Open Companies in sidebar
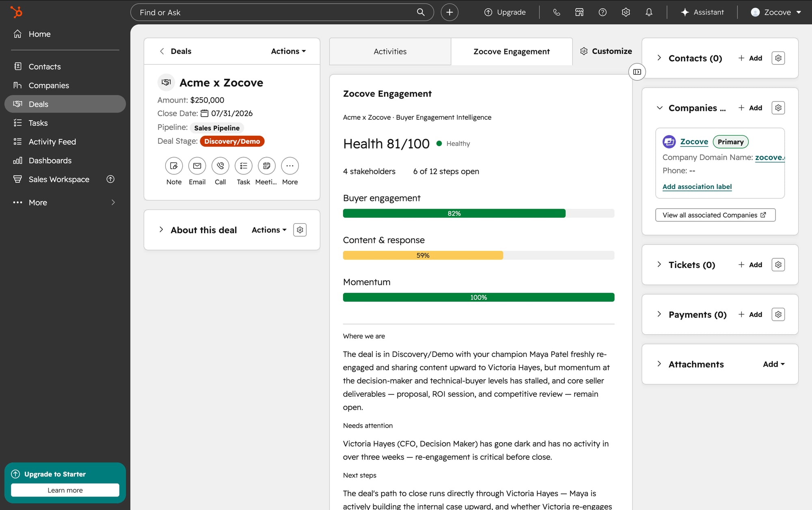This screenshot has height=510, width=812. click(x=65, y=85)
